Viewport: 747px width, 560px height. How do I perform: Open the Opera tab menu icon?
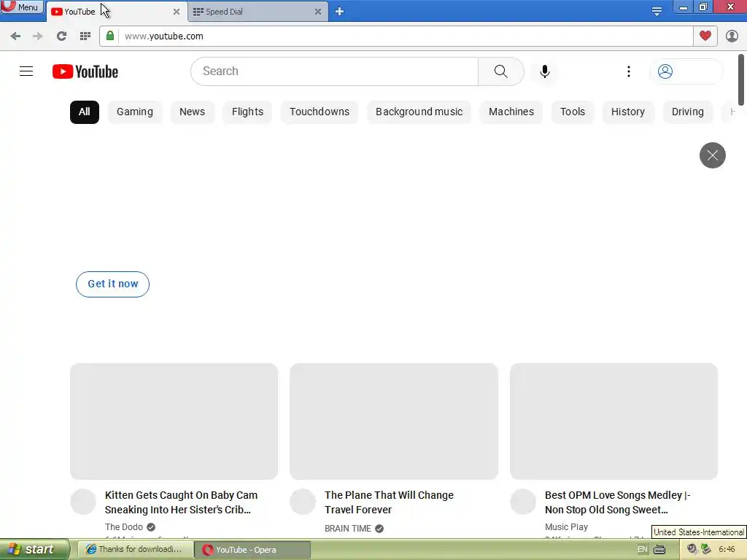tap(657, 12)
